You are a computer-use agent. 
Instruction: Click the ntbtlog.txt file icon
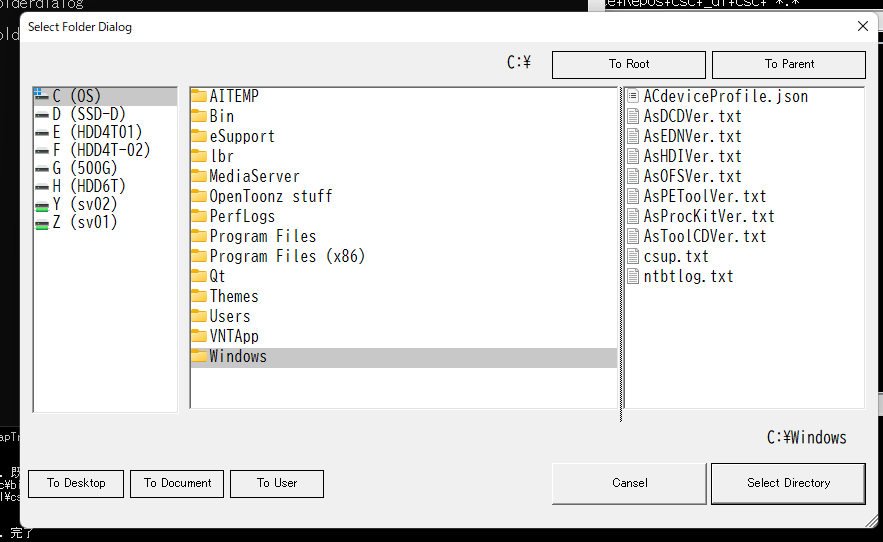click(x=633, y=276)
